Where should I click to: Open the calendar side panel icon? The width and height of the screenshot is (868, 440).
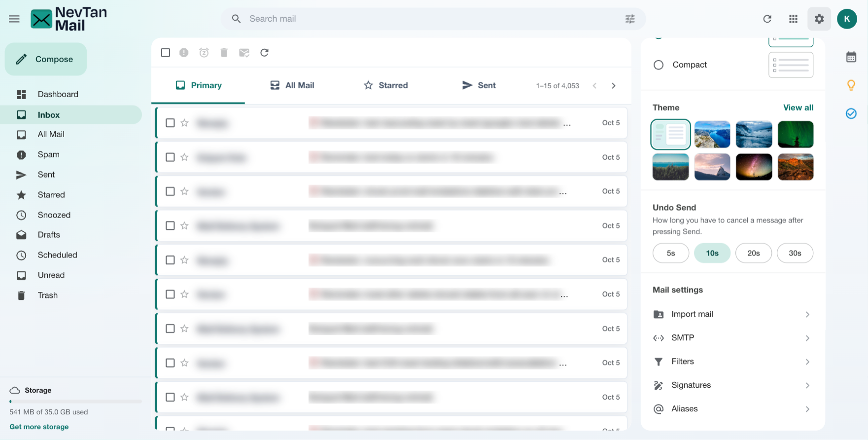click(x=851, y=57)
